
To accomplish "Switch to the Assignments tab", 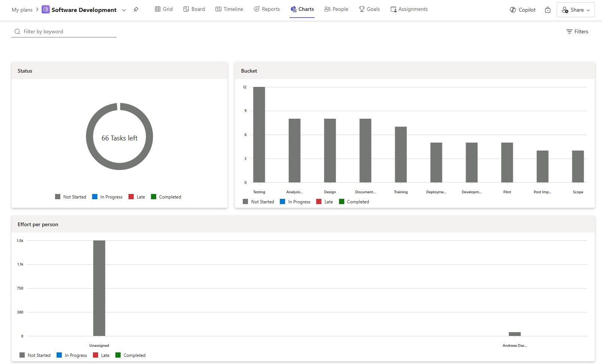I will coord(409,9).
